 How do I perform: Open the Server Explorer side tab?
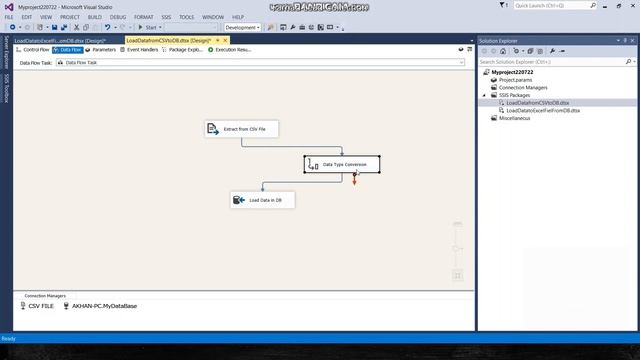(x=6, y=52)
